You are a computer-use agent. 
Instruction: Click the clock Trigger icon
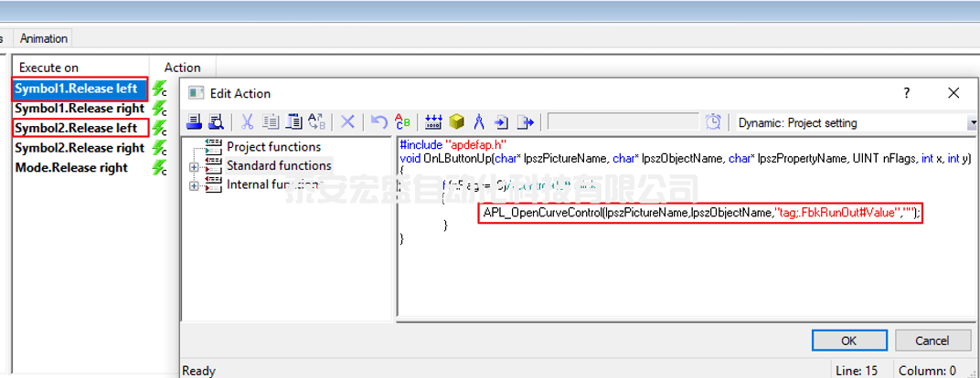[x=713, y=122]
